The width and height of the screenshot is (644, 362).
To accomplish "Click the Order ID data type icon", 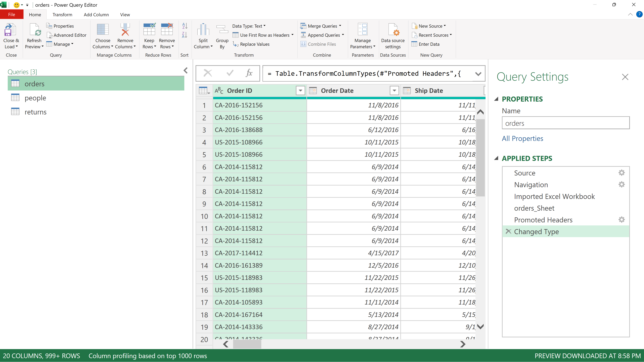I will pyautogui.click(x=219, y=90).
